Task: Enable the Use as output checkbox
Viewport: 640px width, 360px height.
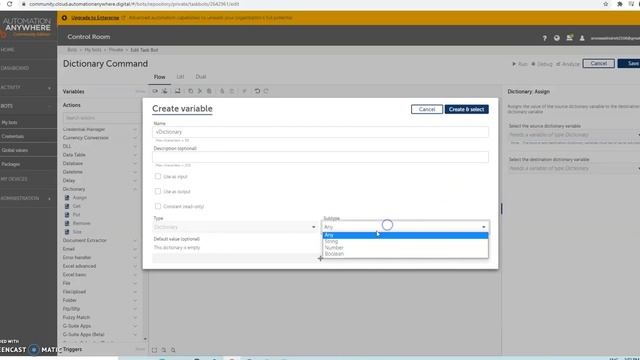Action: click(158, 191)
